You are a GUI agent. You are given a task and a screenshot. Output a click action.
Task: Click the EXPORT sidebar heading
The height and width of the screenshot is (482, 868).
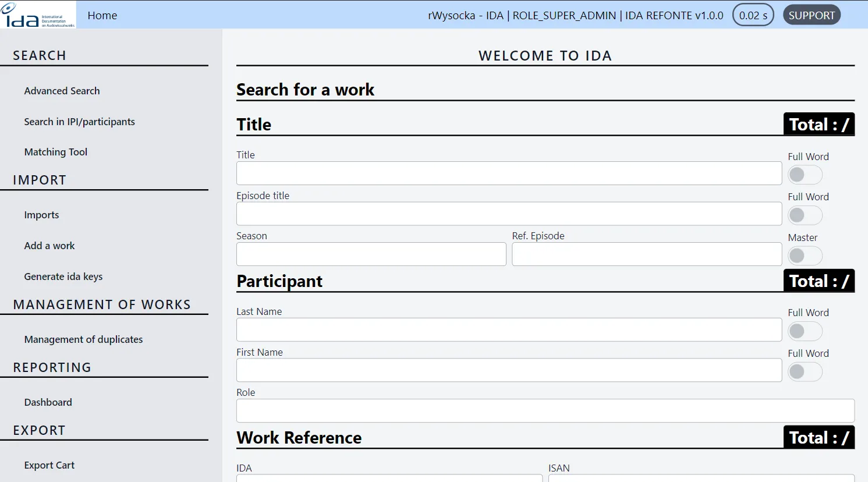point(39,430)
